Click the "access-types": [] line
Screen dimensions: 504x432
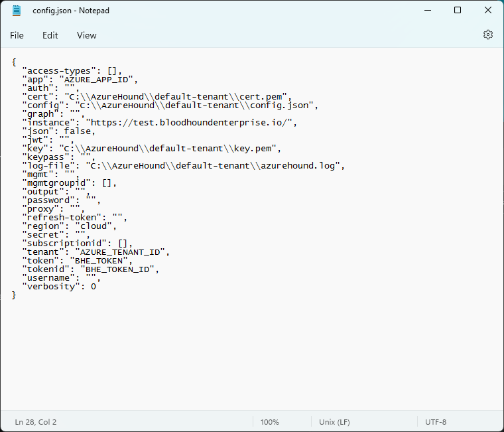[x=72, y=71]
